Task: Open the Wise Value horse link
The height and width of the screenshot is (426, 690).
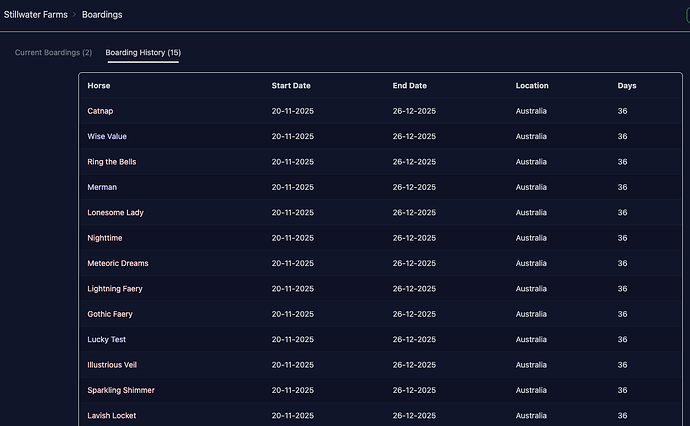Action: [107, 136]
